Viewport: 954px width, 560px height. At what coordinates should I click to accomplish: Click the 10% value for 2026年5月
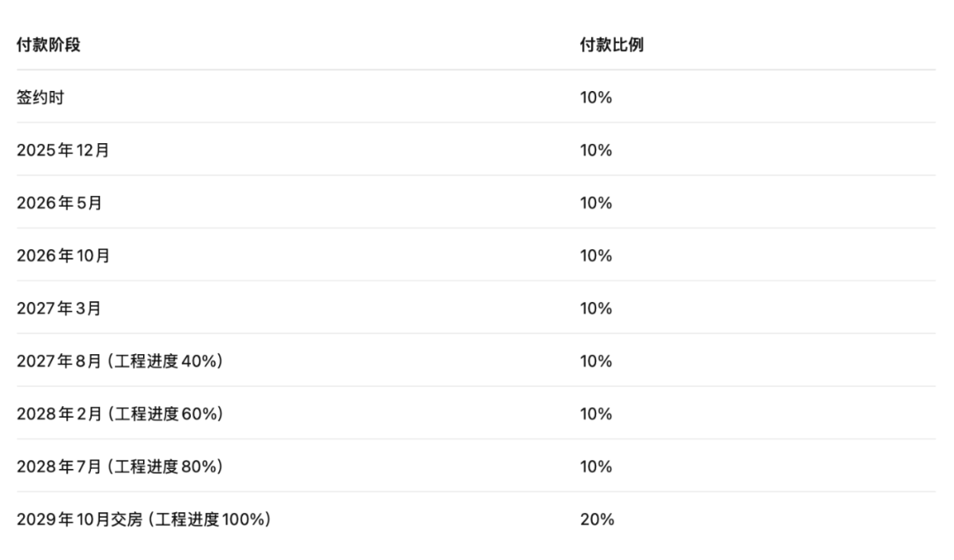click(x=595, y=203)
